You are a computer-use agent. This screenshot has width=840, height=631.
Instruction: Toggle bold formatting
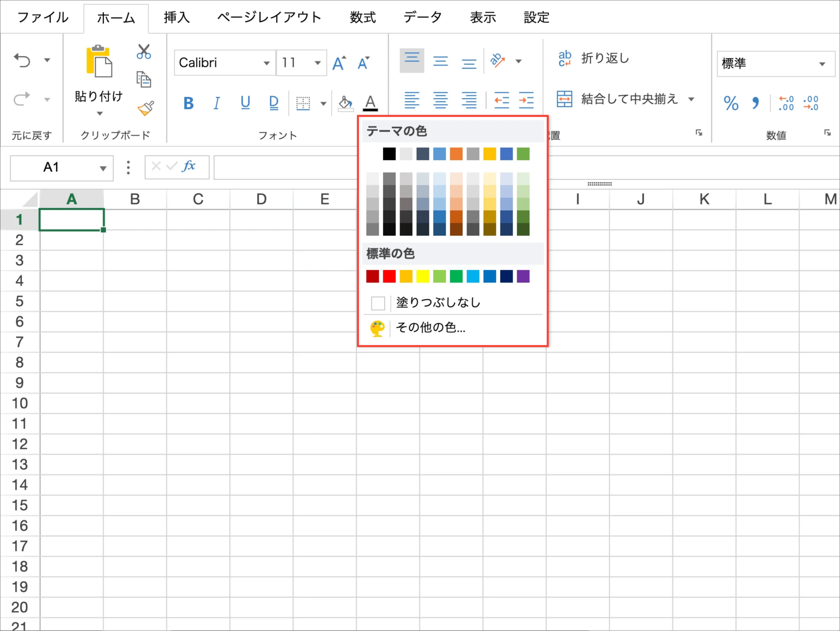[x=188, y=103]
